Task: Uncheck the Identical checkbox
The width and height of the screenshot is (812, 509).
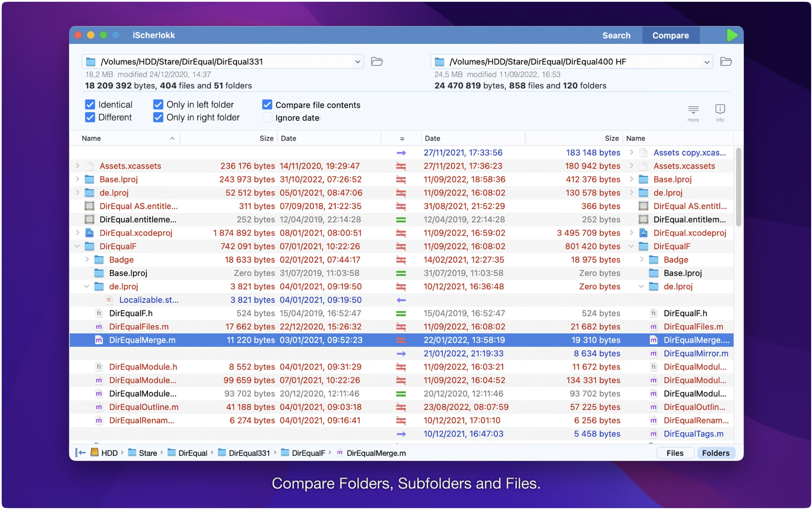Action: pos(90,105)
